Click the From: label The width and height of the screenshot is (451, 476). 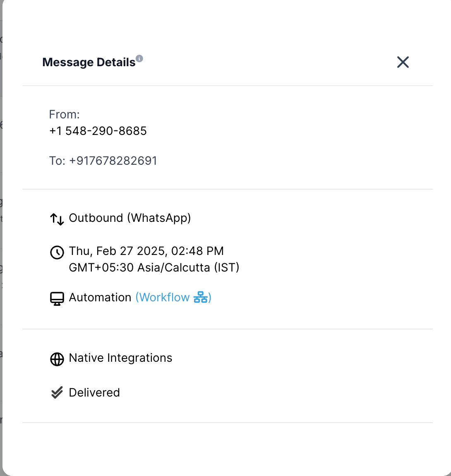[x=64, y=114]
